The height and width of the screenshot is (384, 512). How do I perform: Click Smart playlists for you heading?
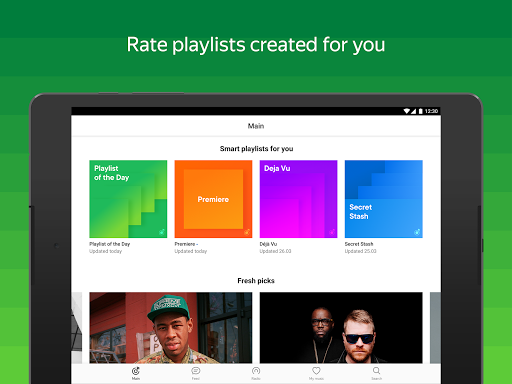(256, 149)
